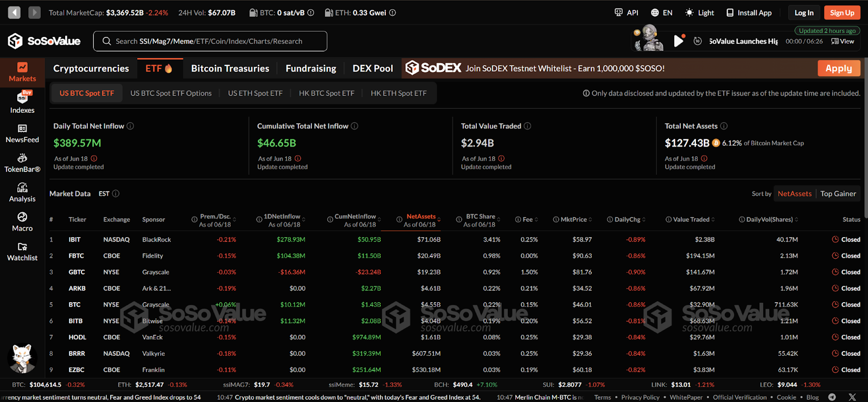Switch to the DEX Pool tab
The image size is (868, 402).
click(x=373, y=68)
